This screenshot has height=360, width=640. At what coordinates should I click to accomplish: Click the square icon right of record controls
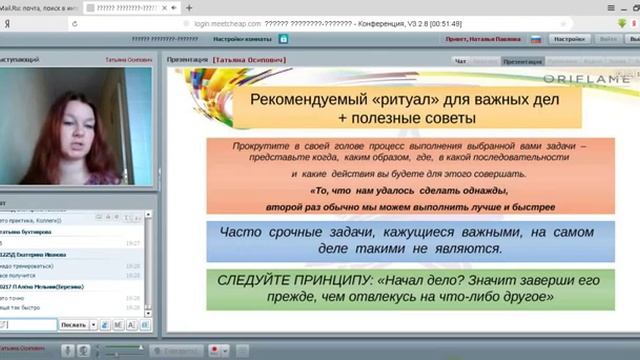242,351
